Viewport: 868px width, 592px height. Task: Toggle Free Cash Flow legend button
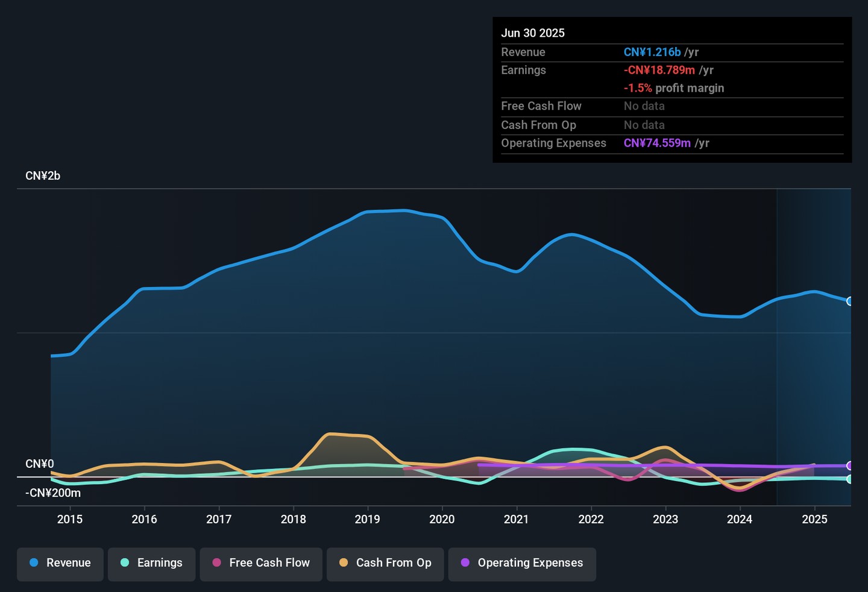(x=261, y=563)
